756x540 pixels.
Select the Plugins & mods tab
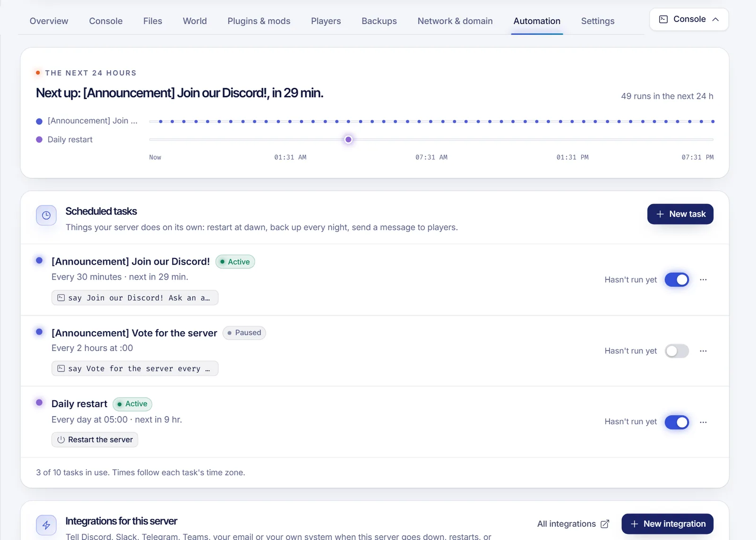pyautogui.click(x=259, y=21)
